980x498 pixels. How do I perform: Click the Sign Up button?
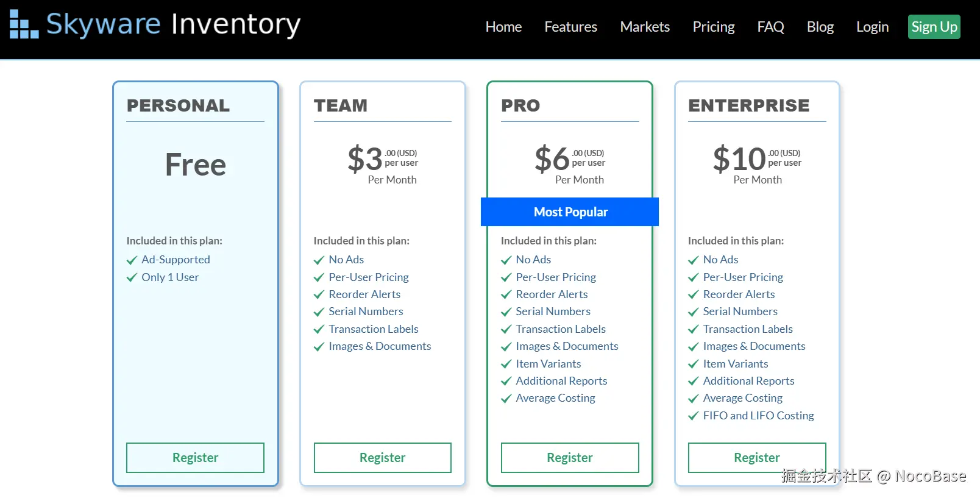[x=934, y=27]
